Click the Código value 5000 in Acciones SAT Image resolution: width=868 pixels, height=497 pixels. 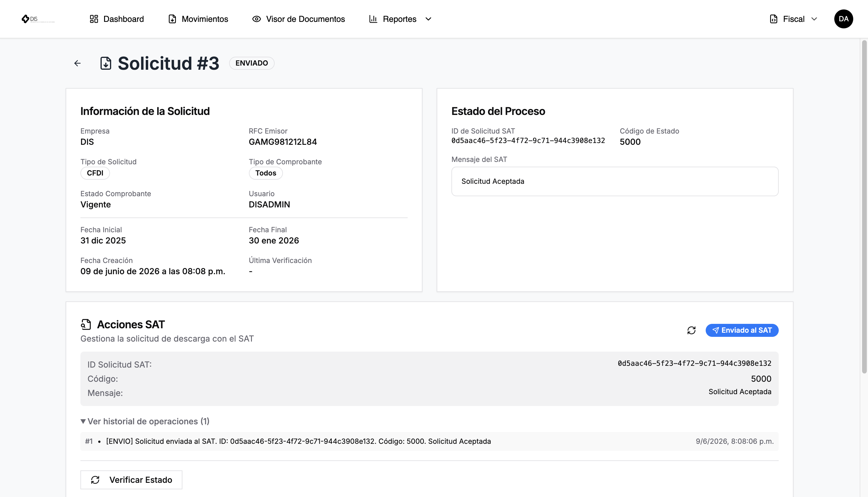tap(761, 379)
